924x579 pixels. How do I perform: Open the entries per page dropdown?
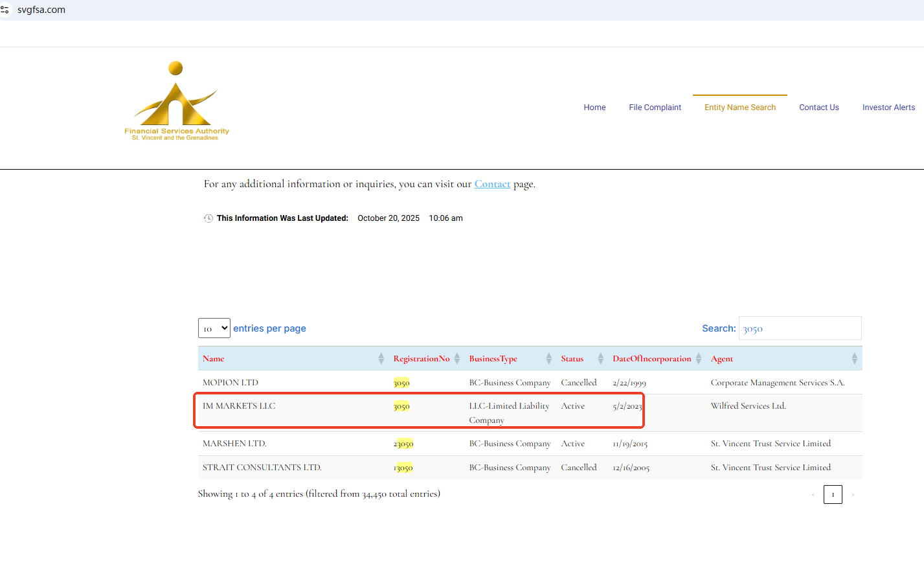[x=214, y=328]
